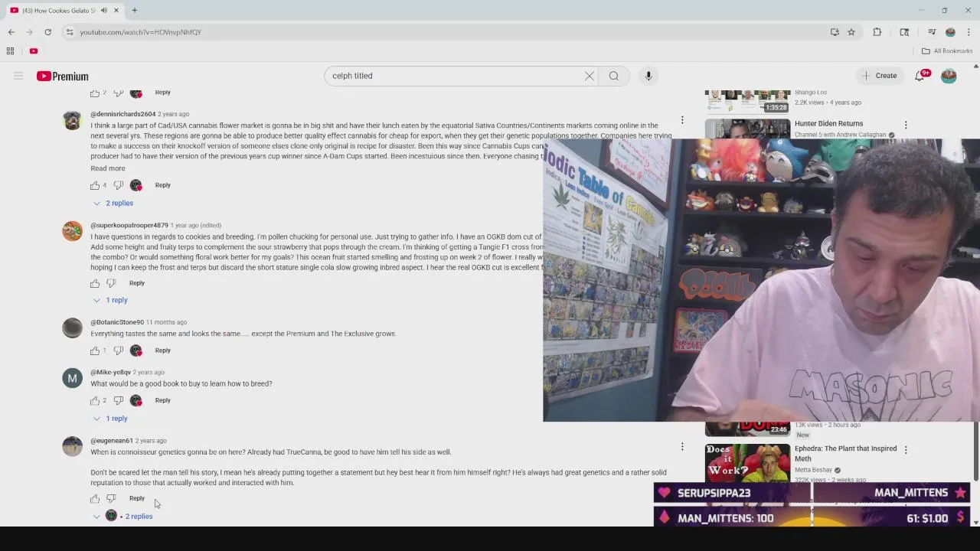This screenshot has height=551, width=980.
Task: Open the YouTube hamburger guide menu
Action: tap(18, 76)
